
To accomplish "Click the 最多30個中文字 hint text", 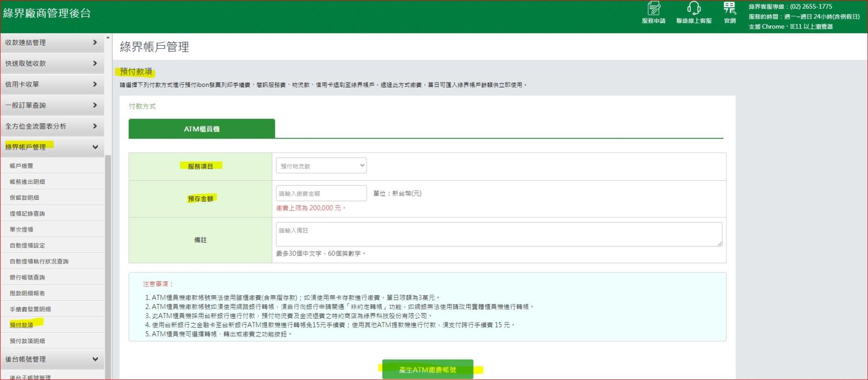I will [x=321, y=254].
